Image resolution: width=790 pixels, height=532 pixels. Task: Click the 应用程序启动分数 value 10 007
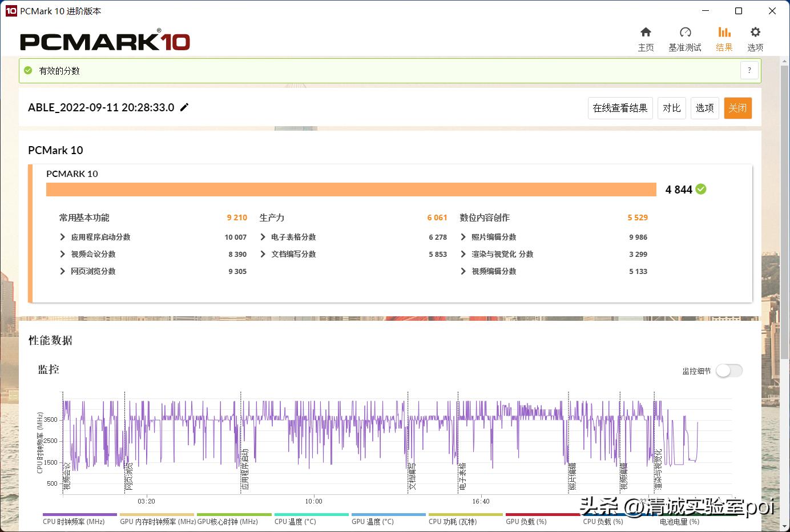coord(236,237)
